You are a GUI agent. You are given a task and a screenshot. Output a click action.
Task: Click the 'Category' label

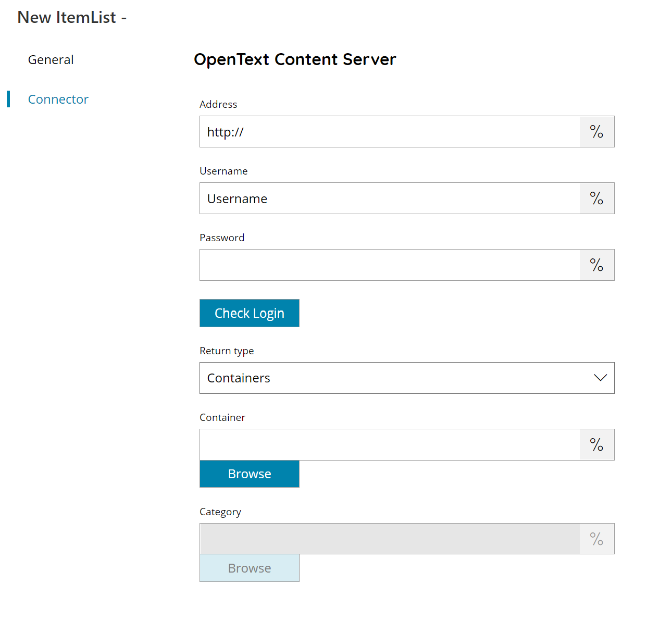(220, 512)
